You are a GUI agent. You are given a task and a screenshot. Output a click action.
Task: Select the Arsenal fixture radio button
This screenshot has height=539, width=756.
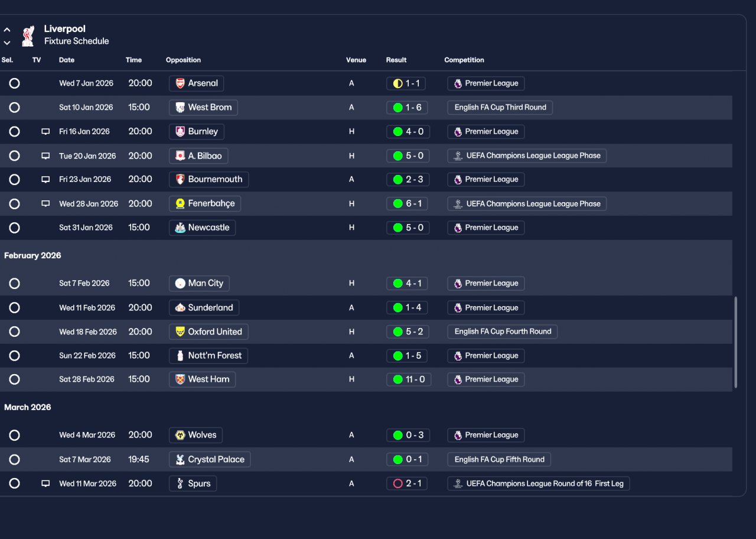pyautogui.click(x=15, y=83)
